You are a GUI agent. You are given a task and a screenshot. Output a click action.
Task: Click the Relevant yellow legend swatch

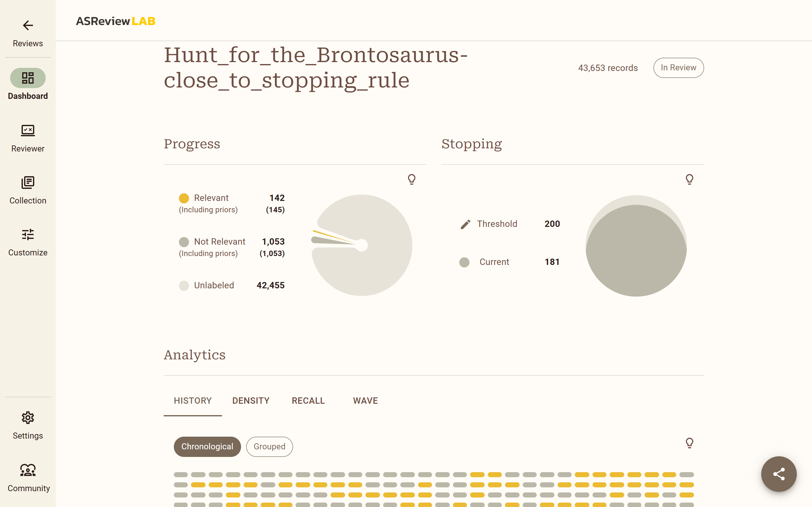(x=184, y=198)
